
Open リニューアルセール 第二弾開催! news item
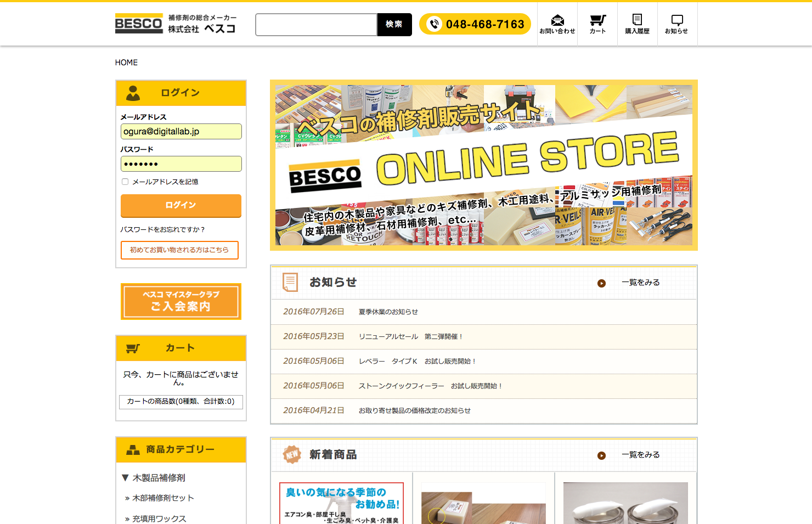410,336
